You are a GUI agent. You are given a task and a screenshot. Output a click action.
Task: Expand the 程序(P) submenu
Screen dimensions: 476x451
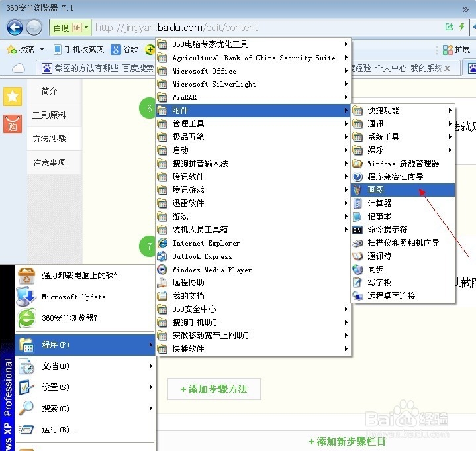[x=85, y=344]
